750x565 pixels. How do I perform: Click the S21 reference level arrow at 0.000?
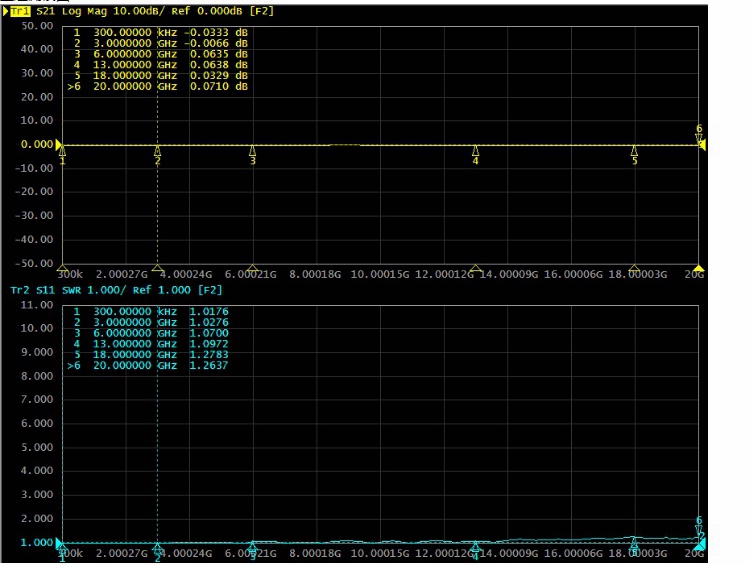[x=59, y=145]
